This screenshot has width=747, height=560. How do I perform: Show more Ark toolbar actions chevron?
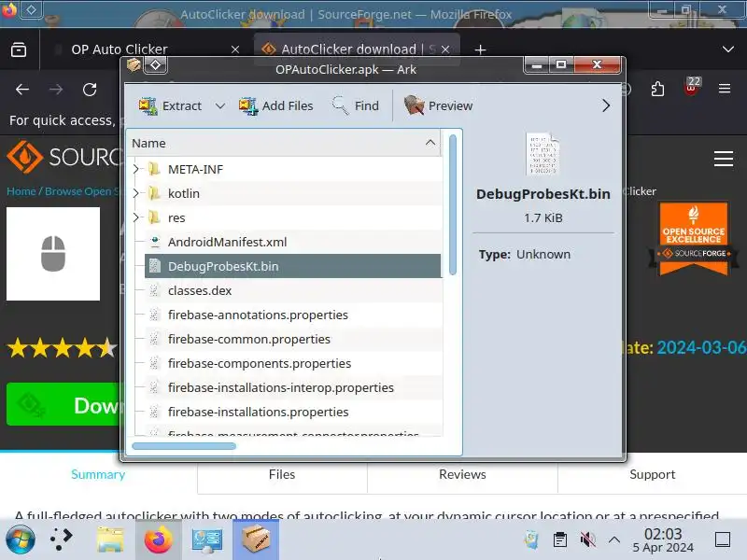[605, 105]
